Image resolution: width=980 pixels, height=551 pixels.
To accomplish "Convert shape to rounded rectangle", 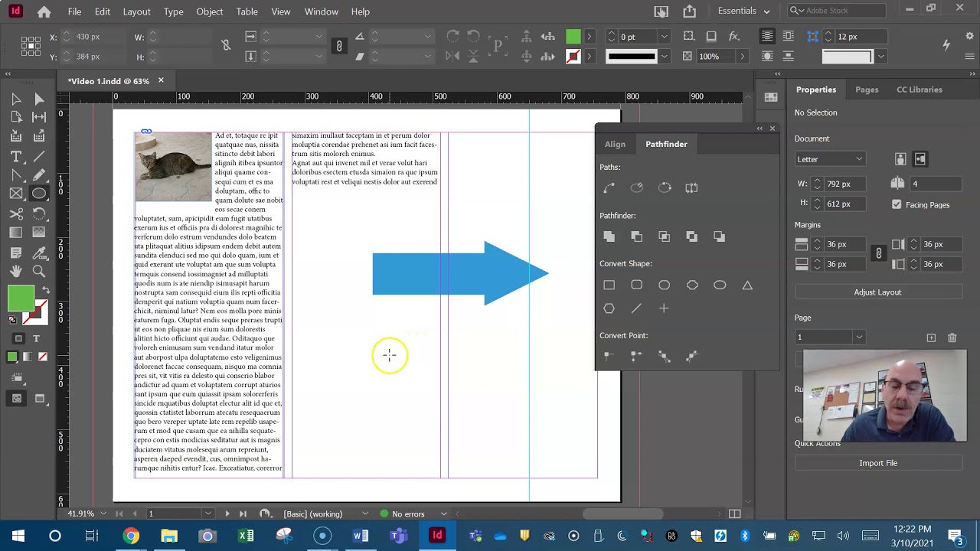I will [636, 285].
